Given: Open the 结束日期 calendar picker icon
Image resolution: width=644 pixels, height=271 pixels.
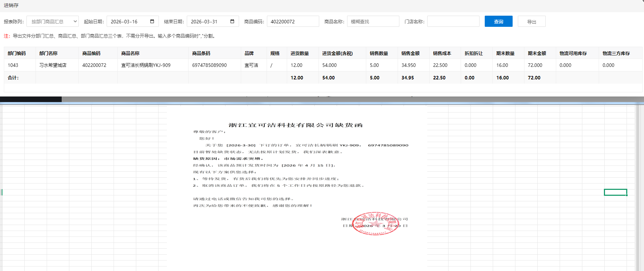Looking at the screenshot, I should coord(232,22).
